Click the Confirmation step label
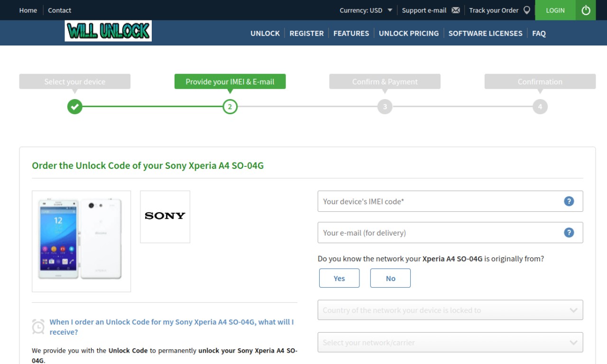607x364 pixels. coord(540,82)
